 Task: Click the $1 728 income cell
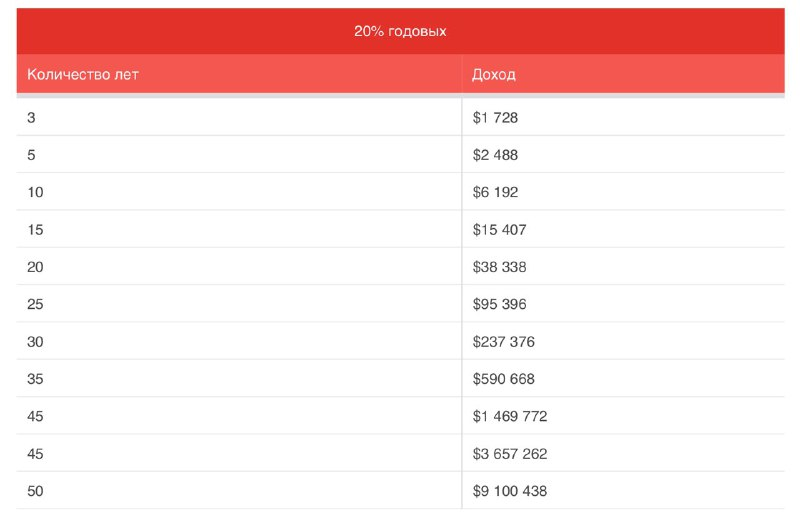point(496,118)
